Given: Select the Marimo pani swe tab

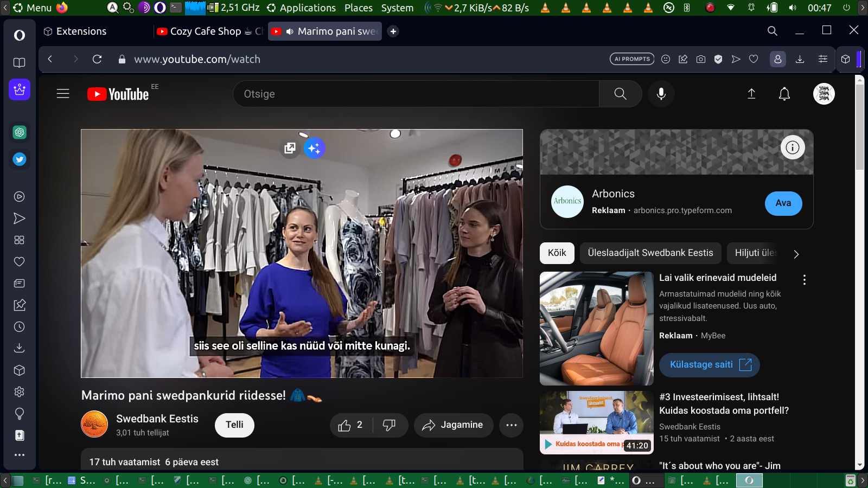Looking at the screenshot, I should (325, 31).
